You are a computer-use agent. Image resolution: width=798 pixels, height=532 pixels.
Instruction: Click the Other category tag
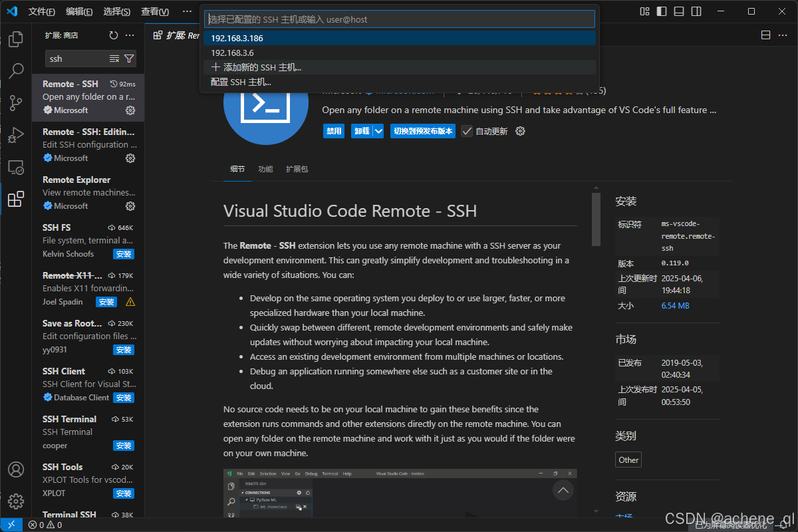(628, 460)
